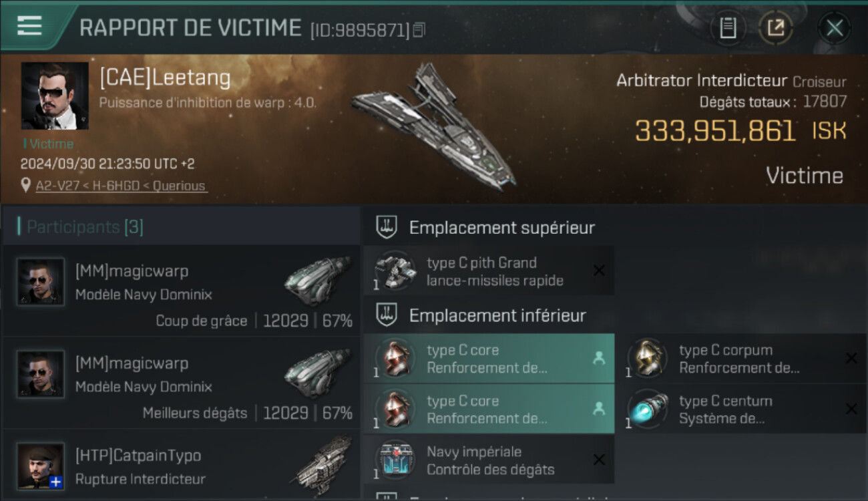Select the type C centum Système module icon

pos(647,409)
